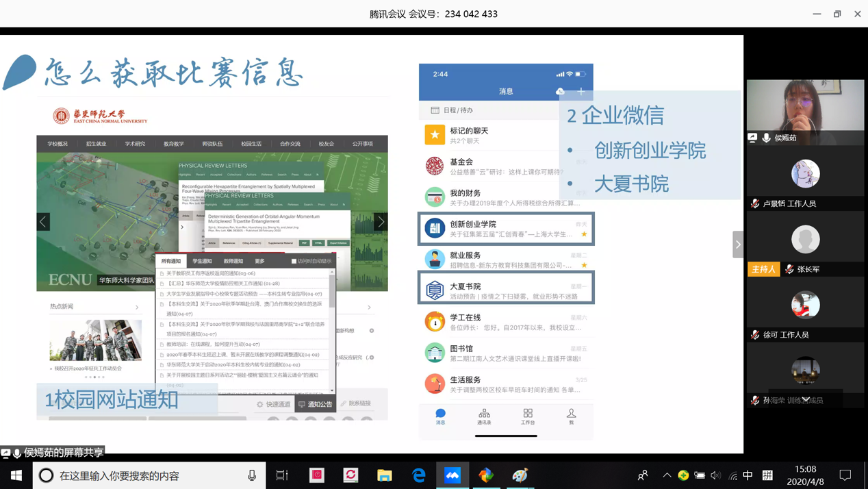
Task: Open the pink square app on the taskbar
Action: coord(317,475)
